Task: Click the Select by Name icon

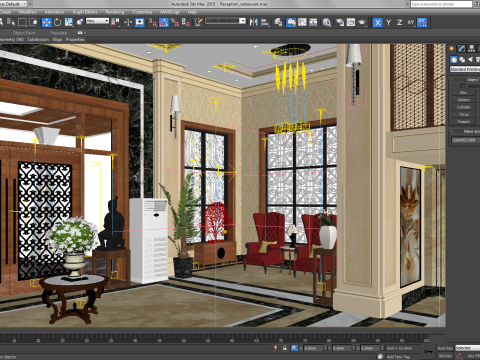Action: pyautogui.click(x=11, y=22)
